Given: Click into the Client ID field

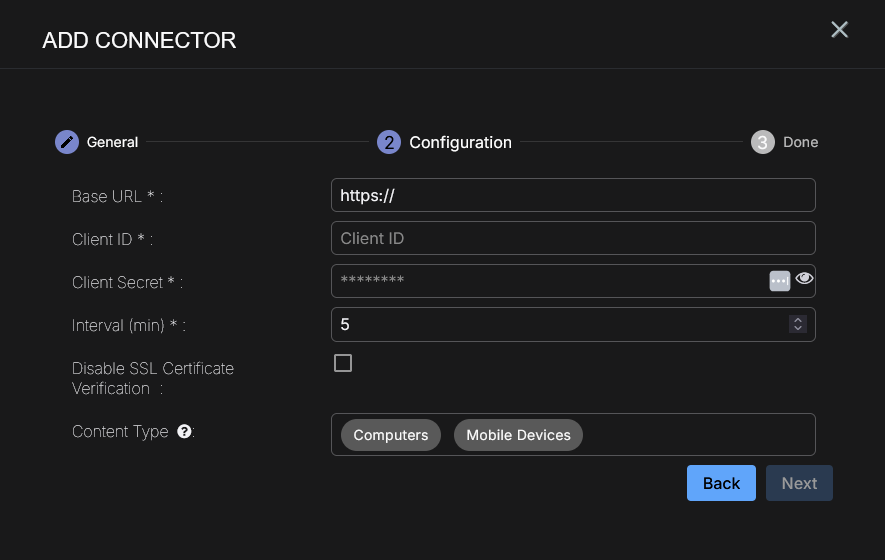Looking at the screenshot, I should [573, 238].
